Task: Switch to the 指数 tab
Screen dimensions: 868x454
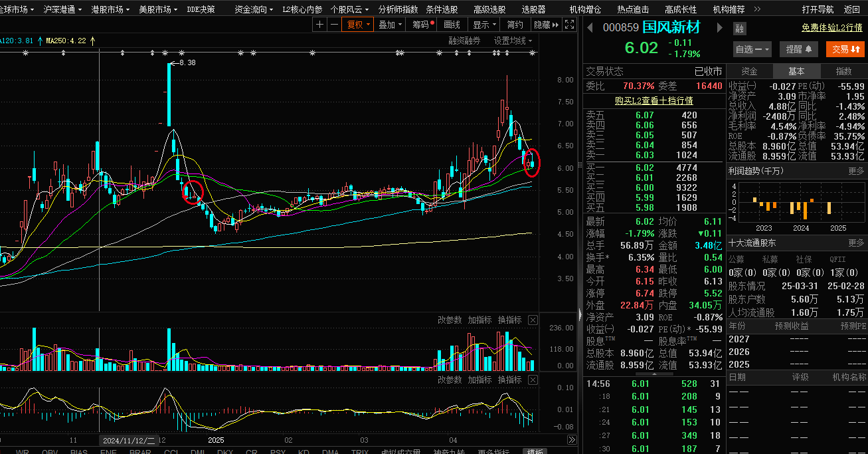Action: click(844, 71)
